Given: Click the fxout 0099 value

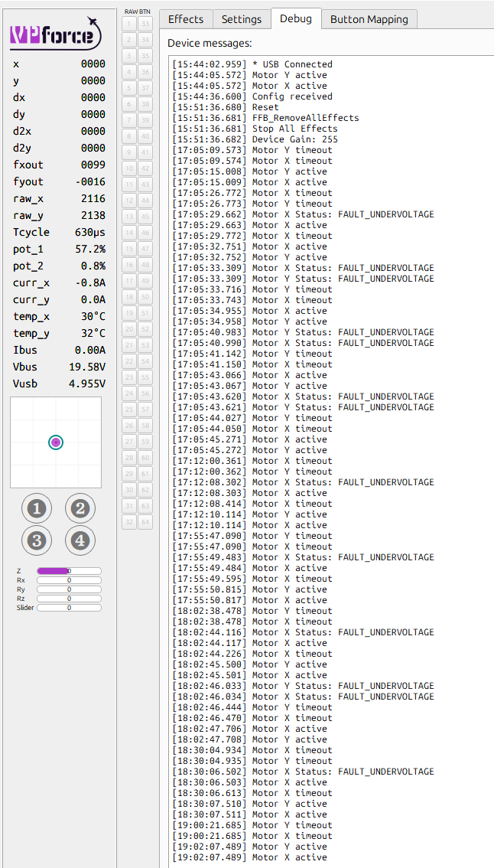Looking at the screenshot, I should coord(93,165).
